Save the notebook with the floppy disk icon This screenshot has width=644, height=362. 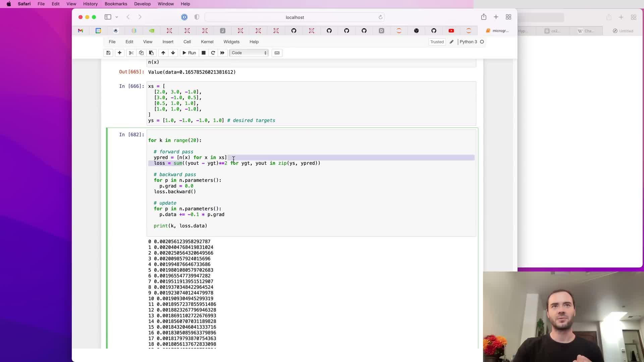(108, 53)
